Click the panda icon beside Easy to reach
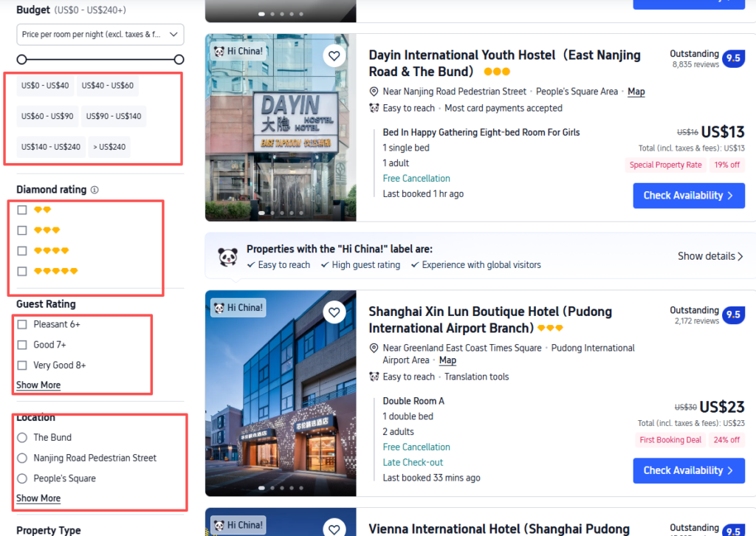 point(374,108)
